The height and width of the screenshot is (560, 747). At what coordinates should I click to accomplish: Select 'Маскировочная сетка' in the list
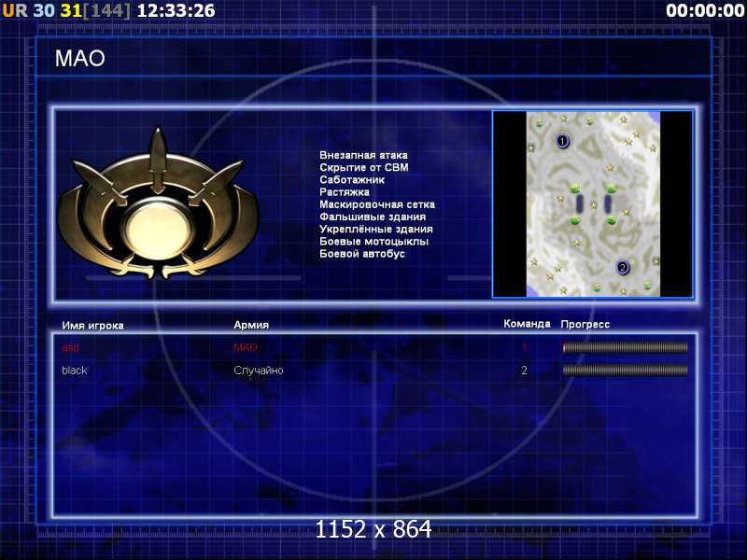pos(377,204)
